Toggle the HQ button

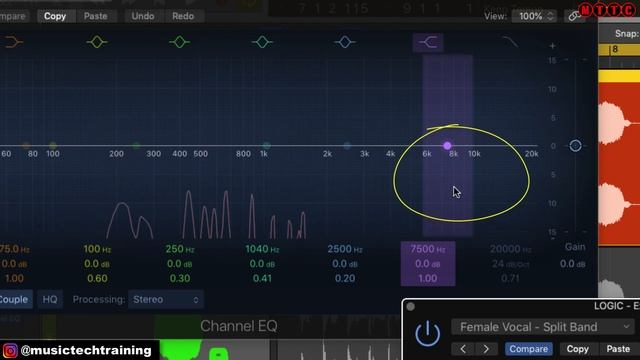(50, 299)
